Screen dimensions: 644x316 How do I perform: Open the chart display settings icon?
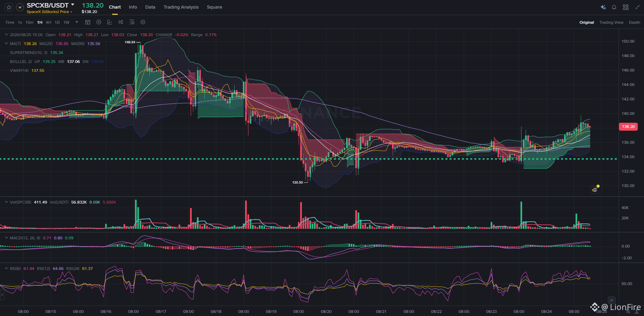point(132,22)
